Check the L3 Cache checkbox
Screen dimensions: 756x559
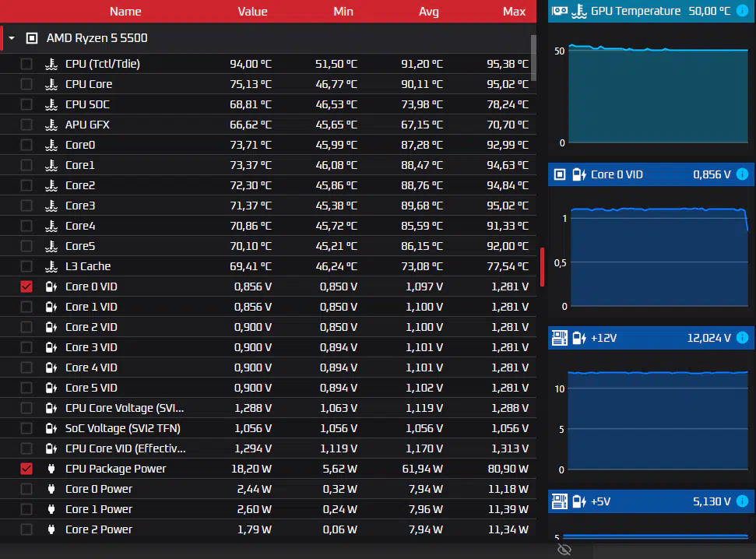(26, 266)
